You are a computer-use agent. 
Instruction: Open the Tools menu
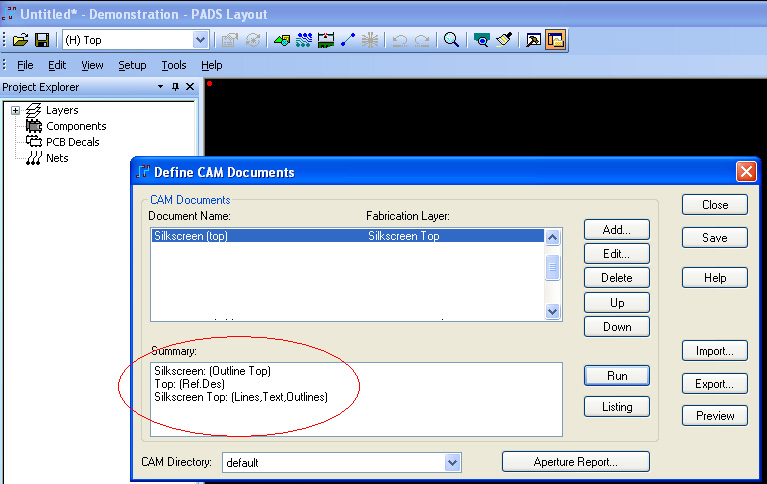click(x=173, y=65)
